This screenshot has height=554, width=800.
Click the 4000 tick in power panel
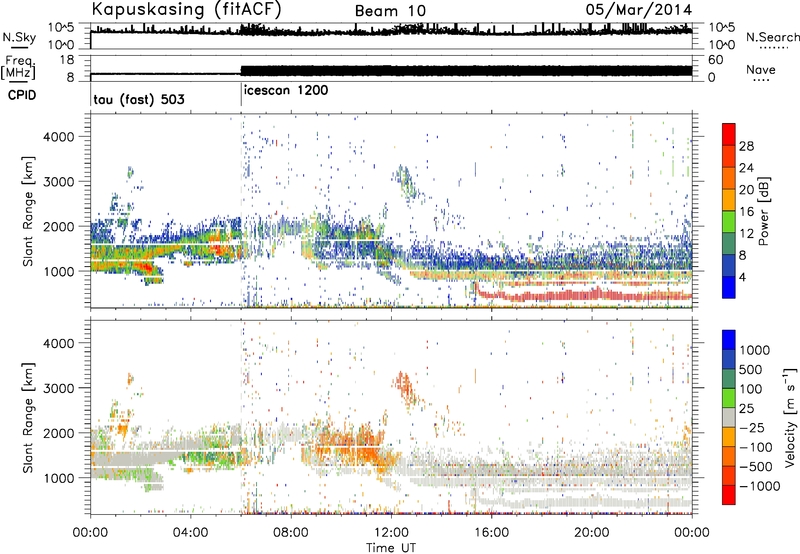58,137
